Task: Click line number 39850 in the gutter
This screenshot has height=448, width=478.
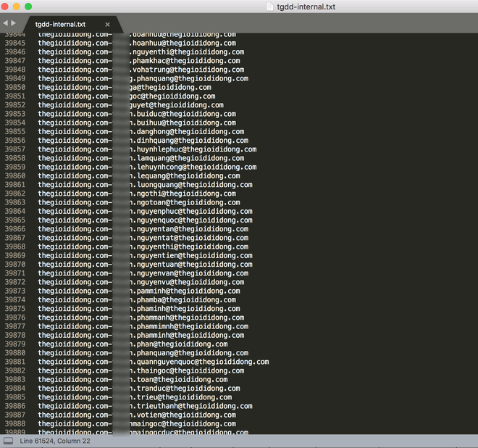Action: 14,87
